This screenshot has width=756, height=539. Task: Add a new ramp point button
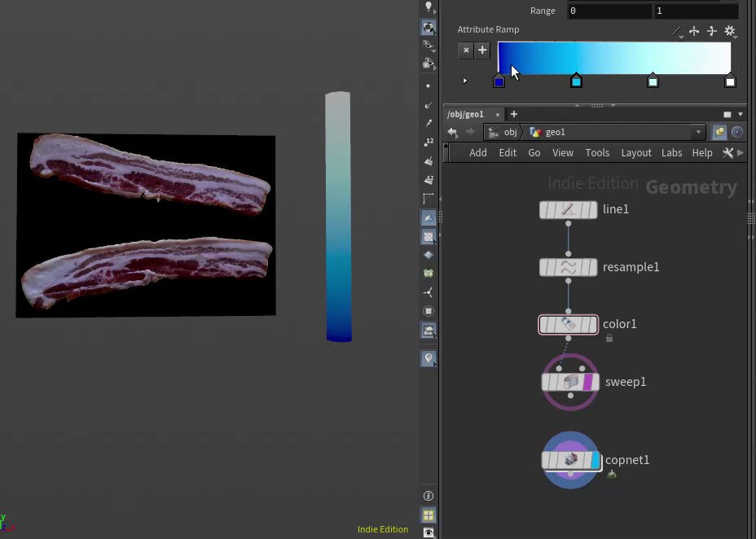pos(482,50)
